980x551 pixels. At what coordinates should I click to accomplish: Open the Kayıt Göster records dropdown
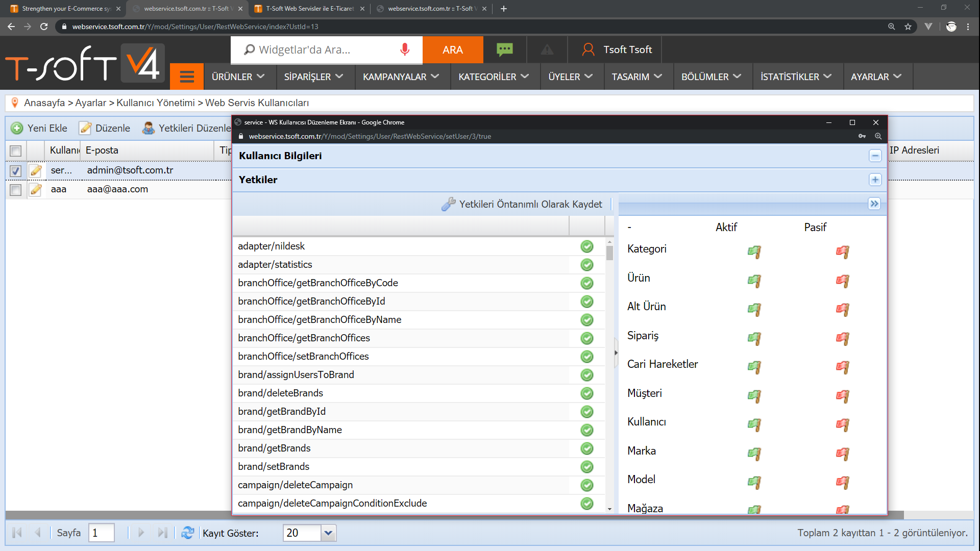(x=328, y=533)
